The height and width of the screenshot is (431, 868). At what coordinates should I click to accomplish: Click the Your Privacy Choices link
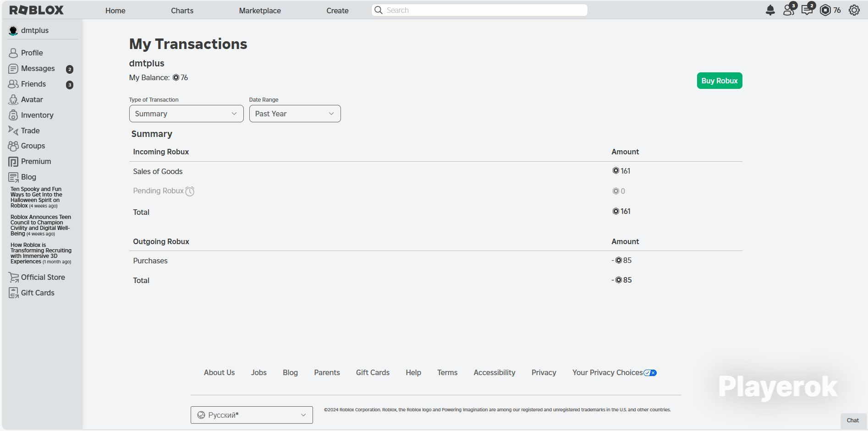[607, 373]
